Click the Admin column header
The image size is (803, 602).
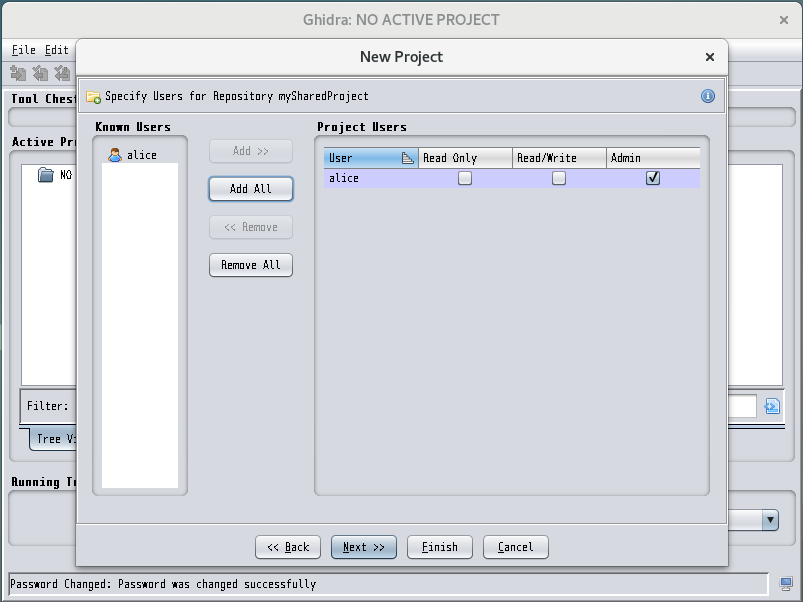coord(653,158)
